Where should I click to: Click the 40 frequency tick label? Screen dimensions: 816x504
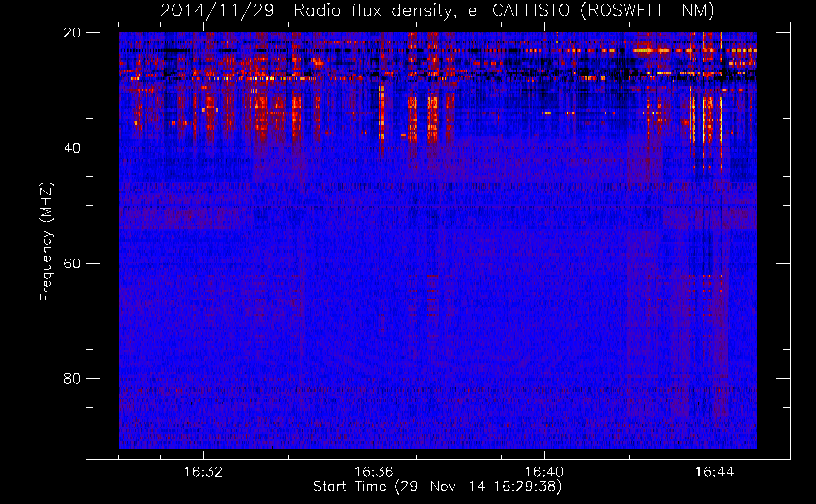(x=72, y=148)
